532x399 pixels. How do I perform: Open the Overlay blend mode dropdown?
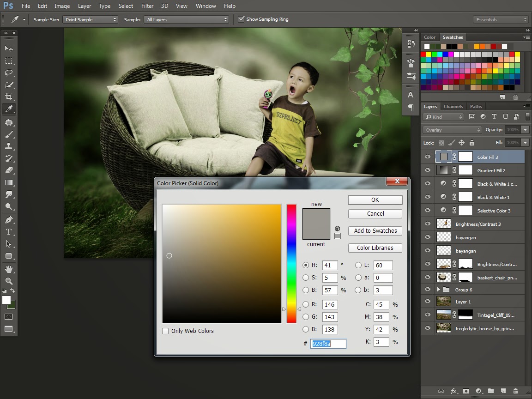pos(452,130)
